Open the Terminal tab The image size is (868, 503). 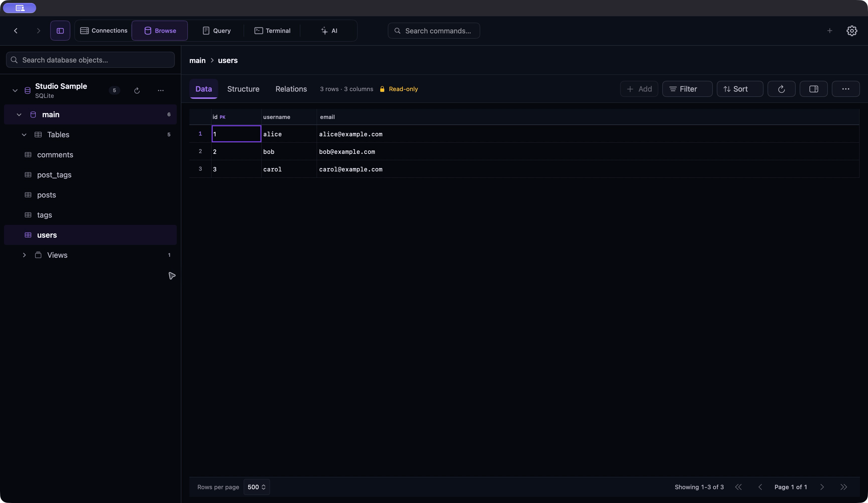click(272, 31)
